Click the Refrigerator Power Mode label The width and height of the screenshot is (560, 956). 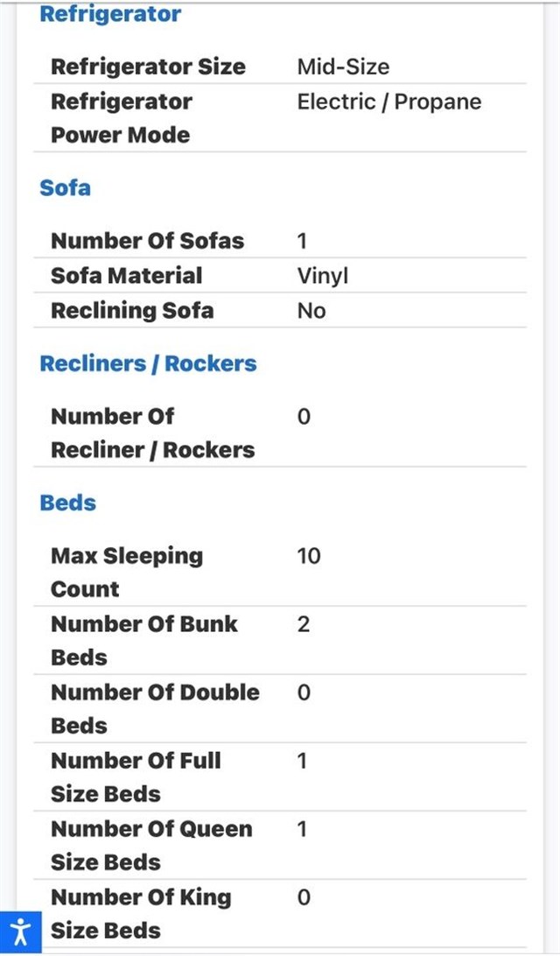point(121,118)
